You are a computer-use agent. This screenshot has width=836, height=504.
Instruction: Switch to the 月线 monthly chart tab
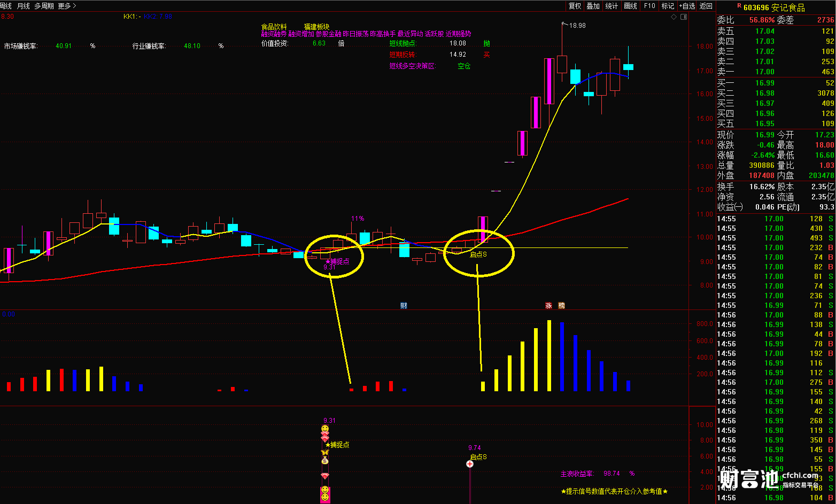[24, 6]
